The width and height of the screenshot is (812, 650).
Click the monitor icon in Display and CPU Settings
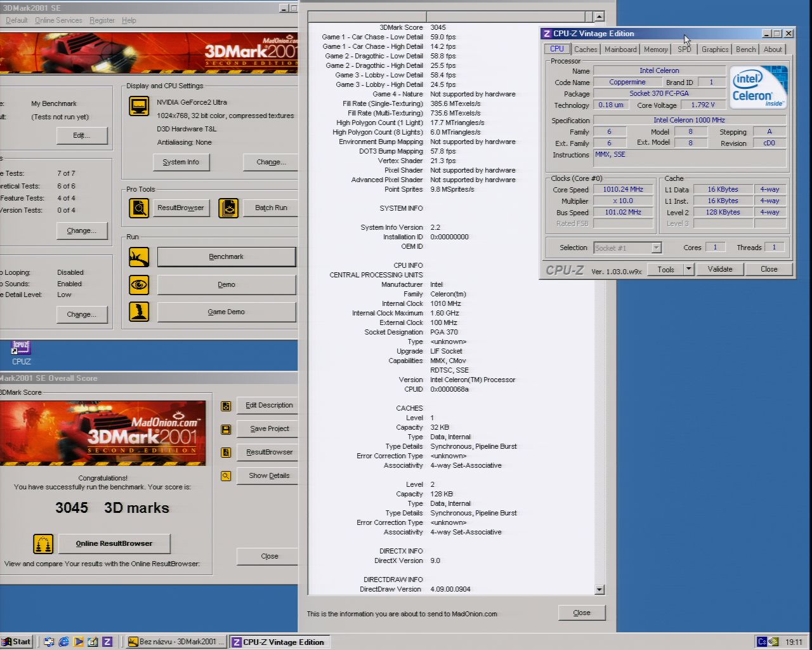tap(139, 105)
